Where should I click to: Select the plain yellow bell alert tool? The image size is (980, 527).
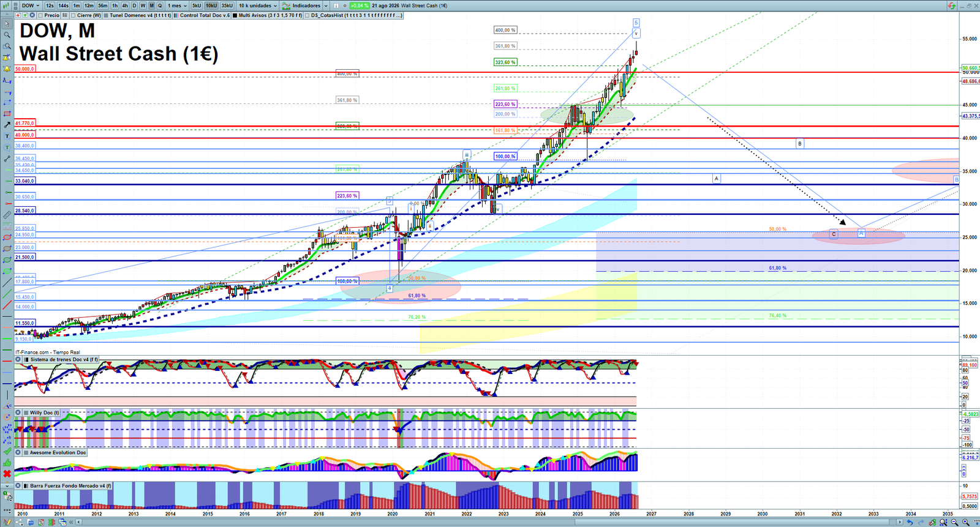[x=7, y=69]
